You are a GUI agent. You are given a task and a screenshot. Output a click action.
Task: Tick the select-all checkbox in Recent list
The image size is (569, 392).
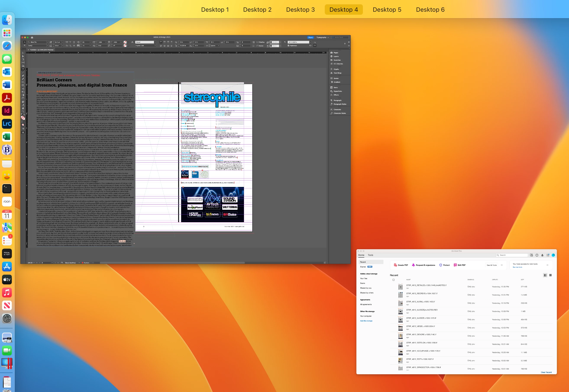click(393, 280)
